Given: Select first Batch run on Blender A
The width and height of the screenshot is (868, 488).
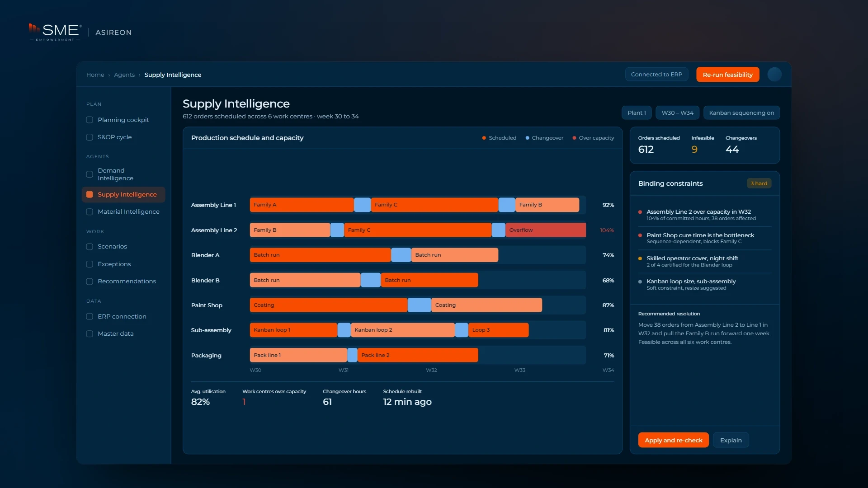Looking at the screenshot, I should [320, 255].
